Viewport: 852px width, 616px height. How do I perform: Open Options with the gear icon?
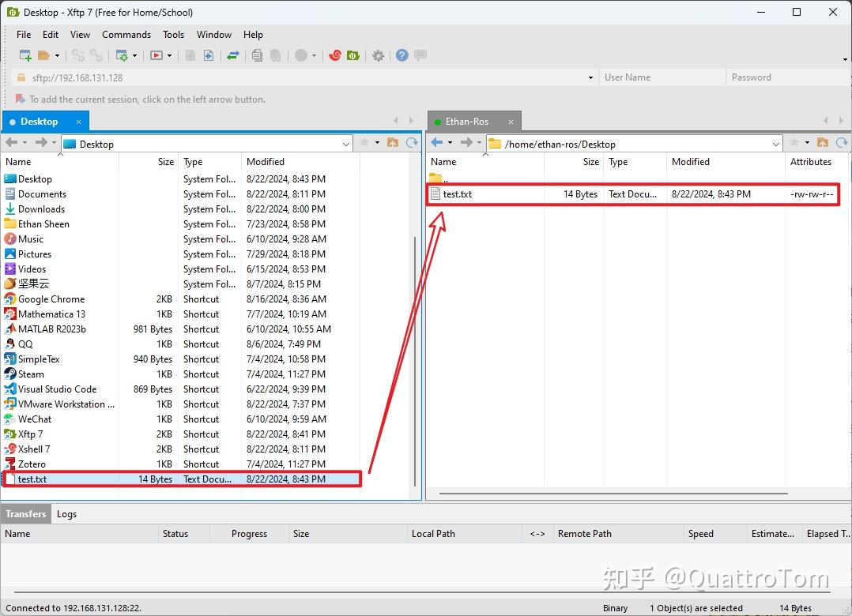378,55
